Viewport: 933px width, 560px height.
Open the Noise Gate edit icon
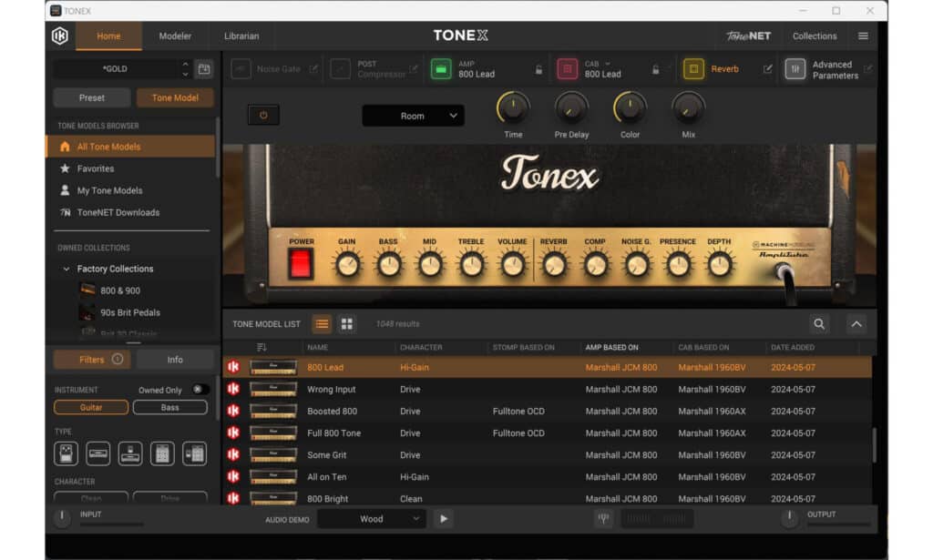pos(313,69)
